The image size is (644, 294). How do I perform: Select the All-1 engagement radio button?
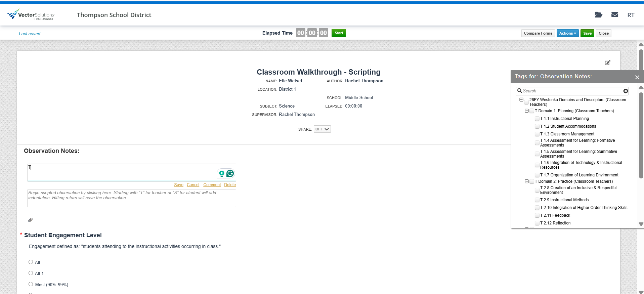point(31,273)
